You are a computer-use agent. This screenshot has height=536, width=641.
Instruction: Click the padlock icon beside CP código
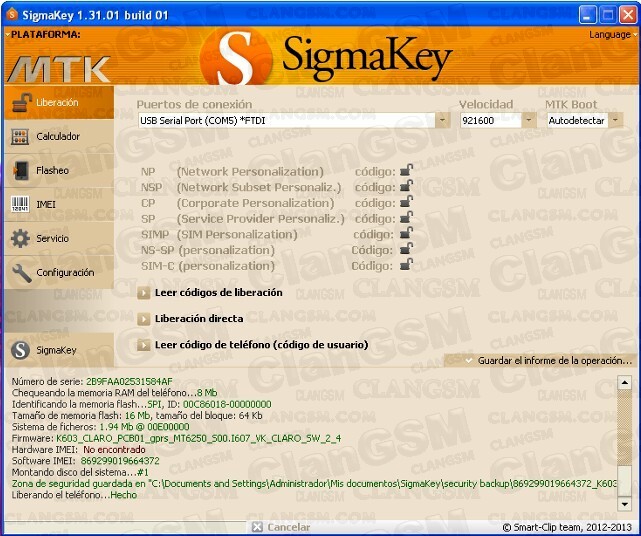click(x=406, y=202)
